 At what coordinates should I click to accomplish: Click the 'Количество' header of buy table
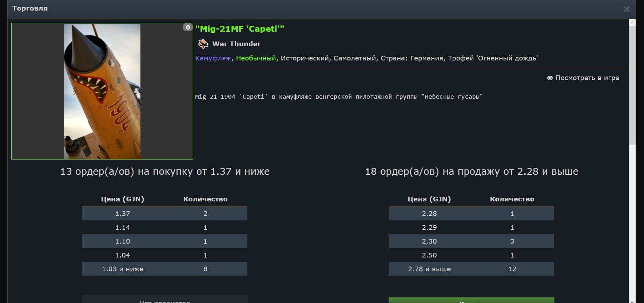[205, 199]
